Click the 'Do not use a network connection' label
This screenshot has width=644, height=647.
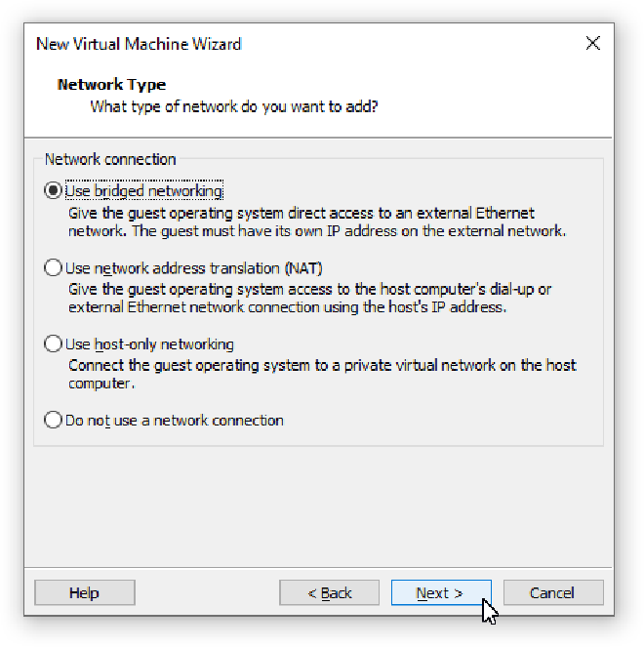tap(174, 421)
